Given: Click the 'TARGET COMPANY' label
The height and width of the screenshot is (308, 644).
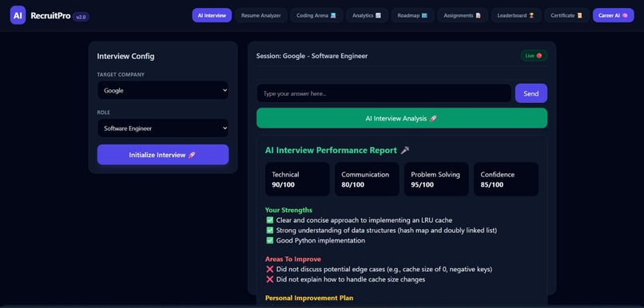Looking at the screenshot, I should tap(121, 75).
